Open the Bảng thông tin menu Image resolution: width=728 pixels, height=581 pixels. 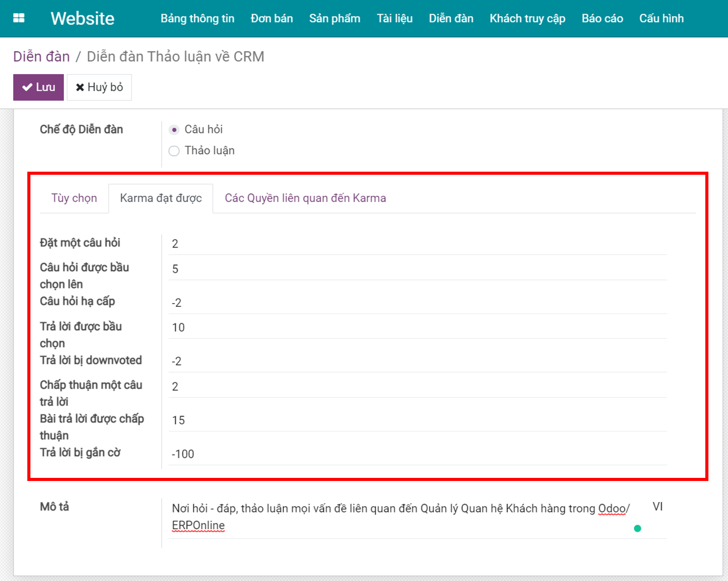point(197,19)
